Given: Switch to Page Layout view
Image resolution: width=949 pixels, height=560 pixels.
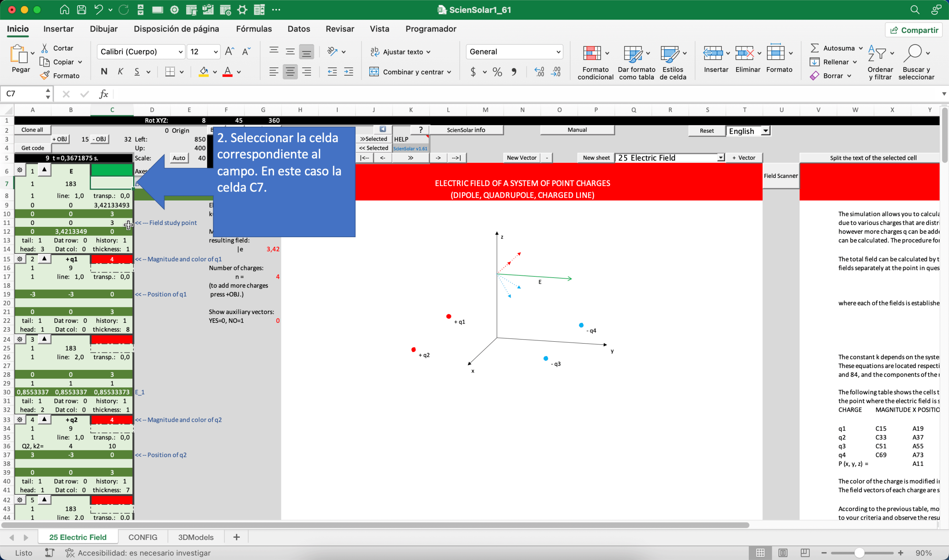Looking at the screenshot, I should [x=783, y=553].
